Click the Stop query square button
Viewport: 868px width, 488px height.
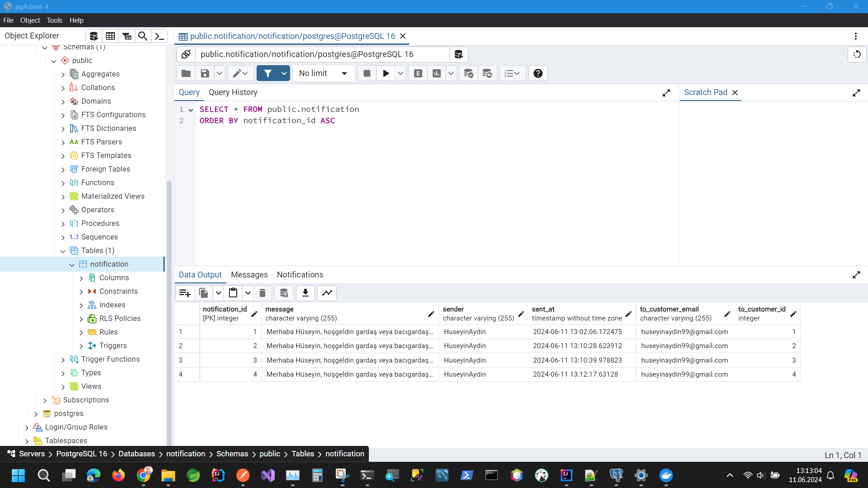click(367, 73)
